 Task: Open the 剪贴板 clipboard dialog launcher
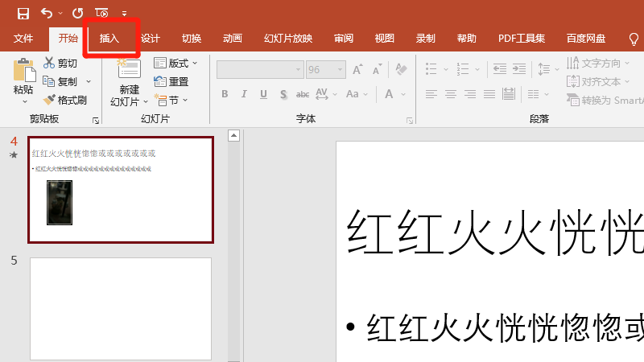96,120
